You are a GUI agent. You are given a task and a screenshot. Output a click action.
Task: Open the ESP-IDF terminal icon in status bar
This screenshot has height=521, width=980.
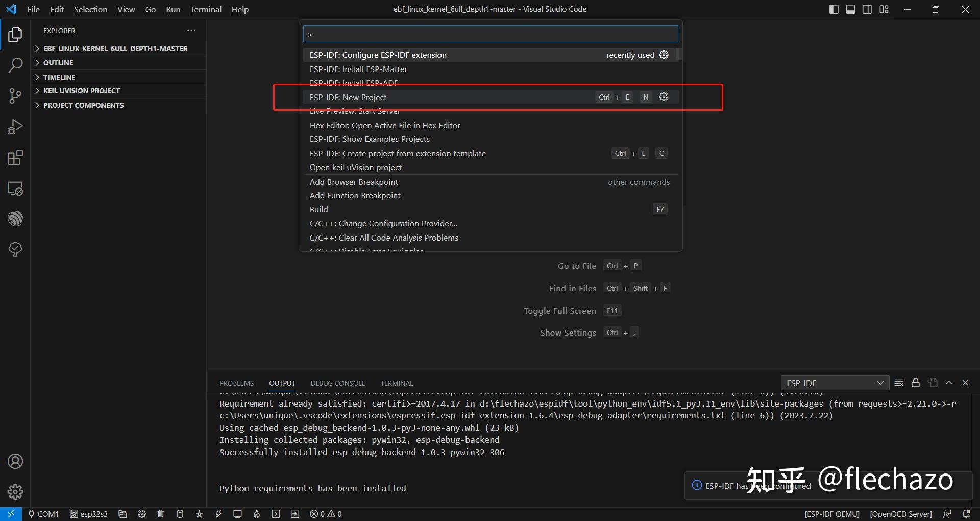click(276, 514)
